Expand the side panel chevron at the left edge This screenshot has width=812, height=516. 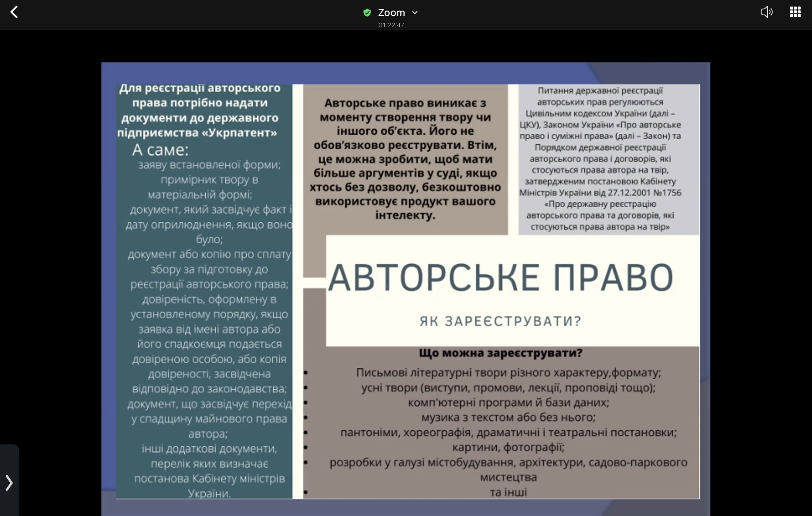[9, 482]
